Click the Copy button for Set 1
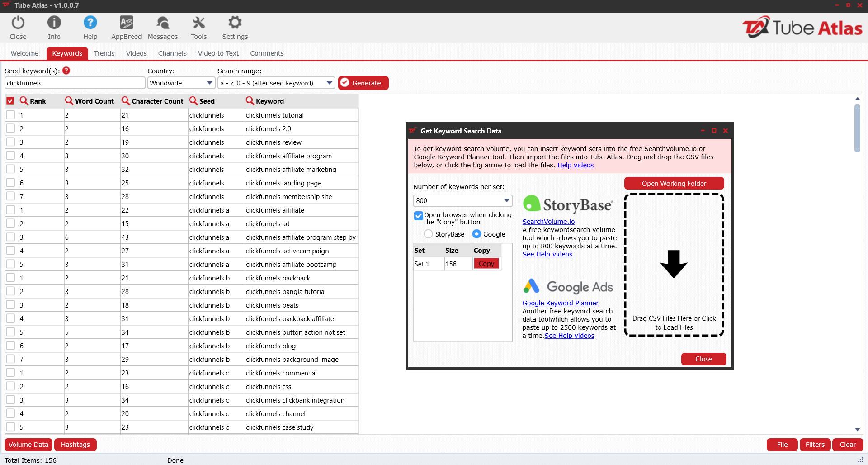The image size is (868, 465). point(486,264)
